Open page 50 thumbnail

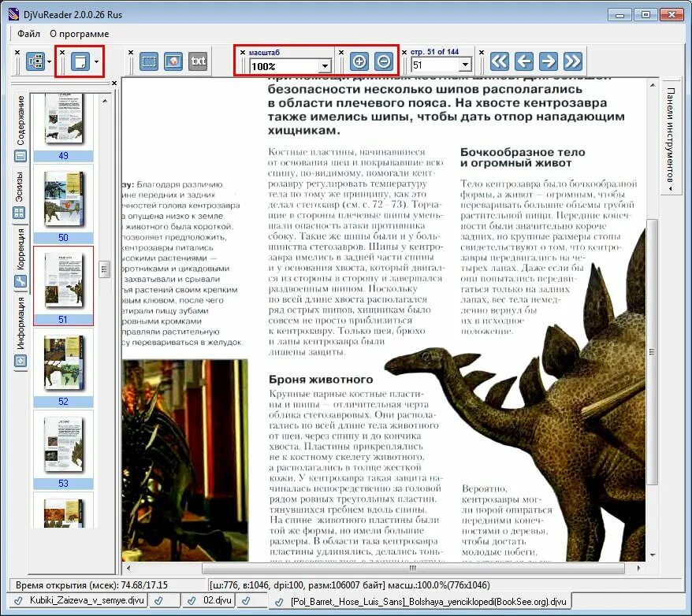point(63,204)
